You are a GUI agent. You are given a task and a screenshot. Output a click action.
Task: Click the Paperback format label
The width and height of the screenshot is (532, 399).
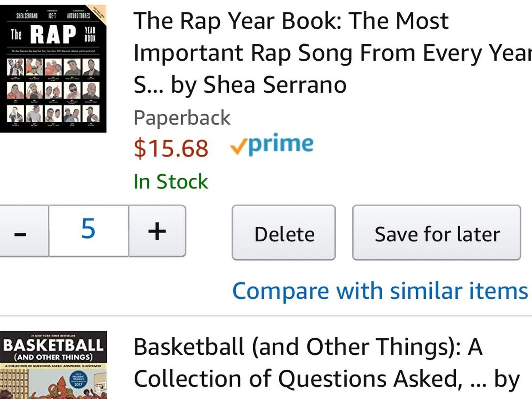pos(182,118)
